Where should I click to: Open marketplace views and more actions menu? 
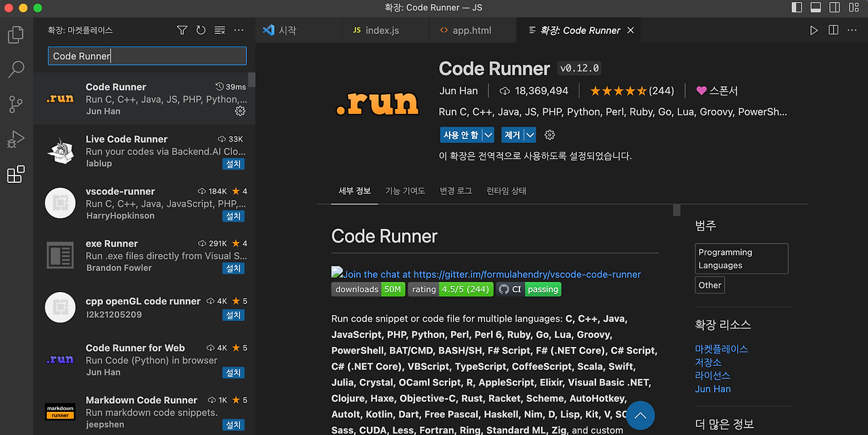coord(239,30)
